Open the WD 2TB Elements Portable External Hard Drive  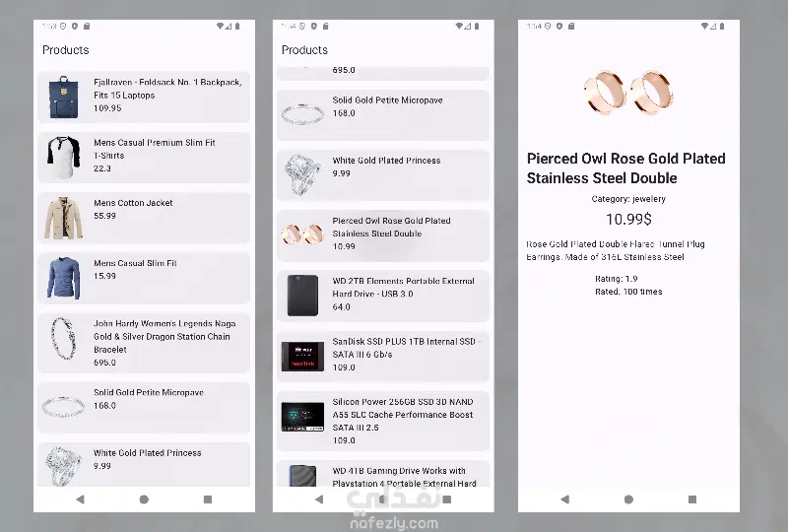pyautogui.click(x=383, y=296)
